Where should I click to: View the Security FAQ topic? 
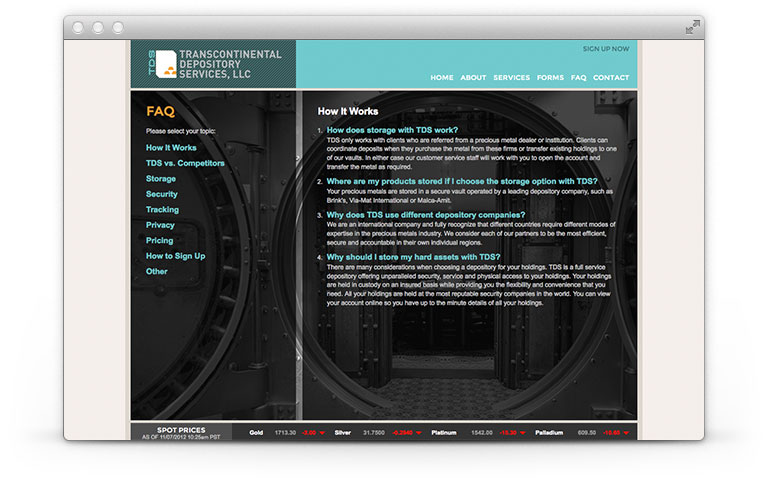162,194
